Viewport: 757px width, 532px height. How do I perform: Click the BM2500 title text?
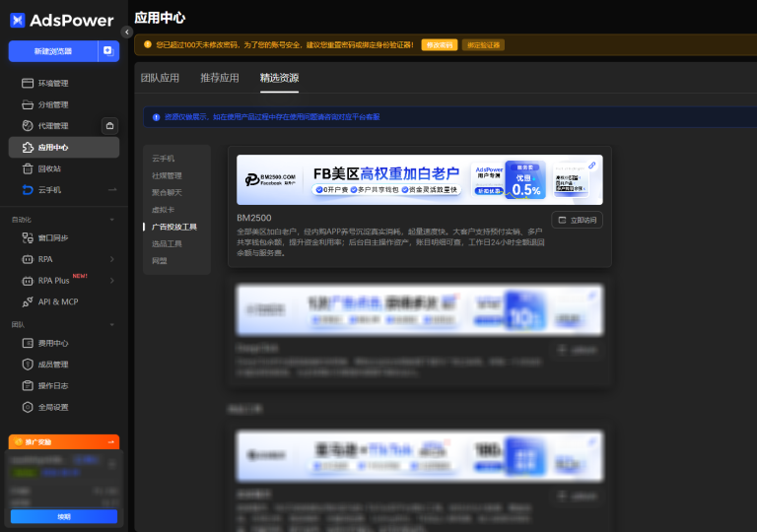(254, 218)
